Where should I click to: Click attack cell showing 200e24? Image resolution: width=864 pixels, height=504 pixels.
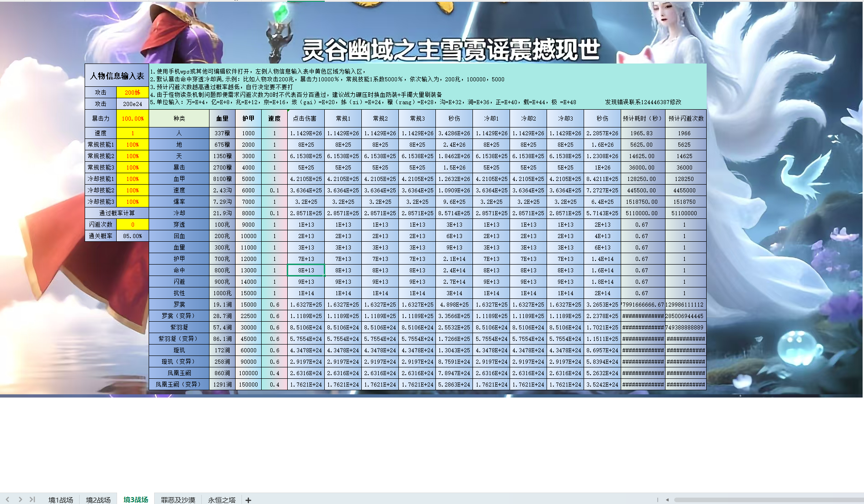click(x=133, y=104)
